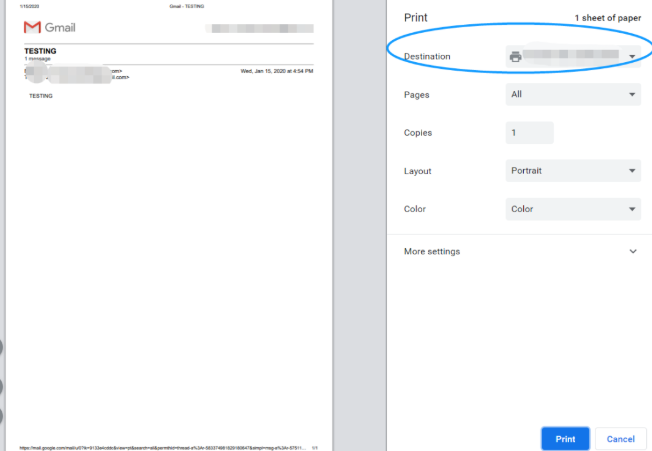Expand More settings with the chevron
Screen dimensions: 652x451
[x=633, y=251]
